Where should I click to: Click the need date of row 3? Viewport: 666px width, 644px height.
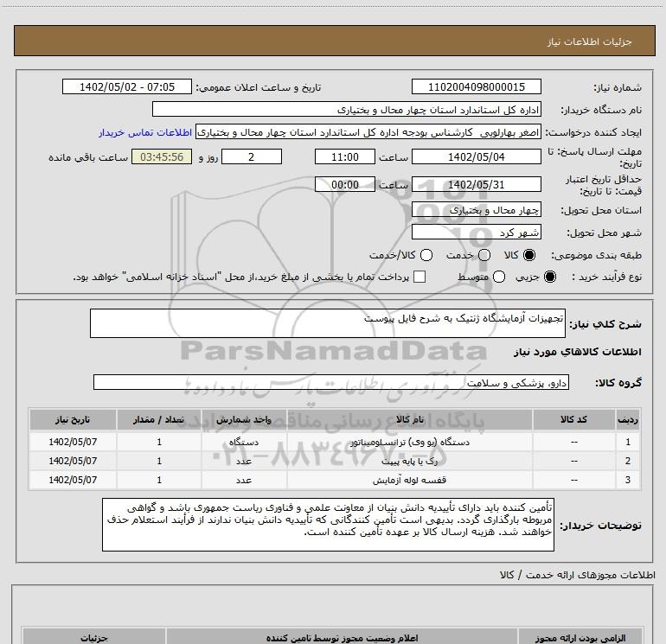click(73, 480)
